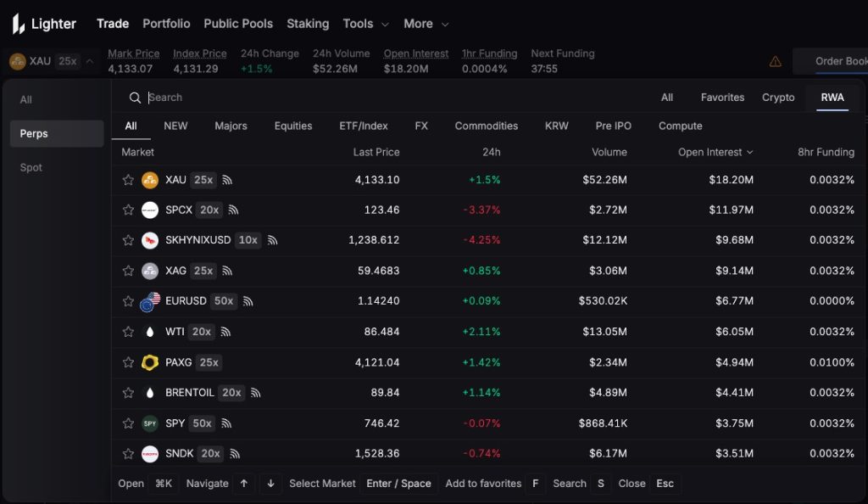Filter by Equities tab

click(292, 126)
